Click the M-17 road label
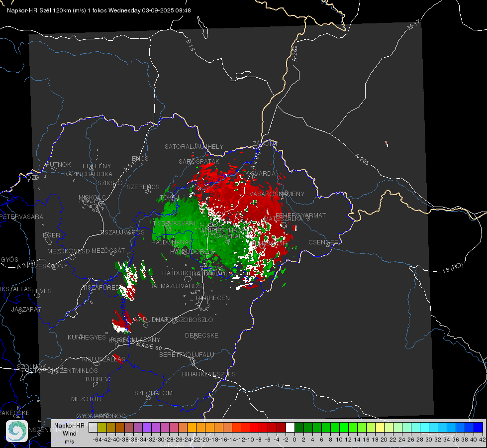487x448 pixels. (x=414, y=24)
